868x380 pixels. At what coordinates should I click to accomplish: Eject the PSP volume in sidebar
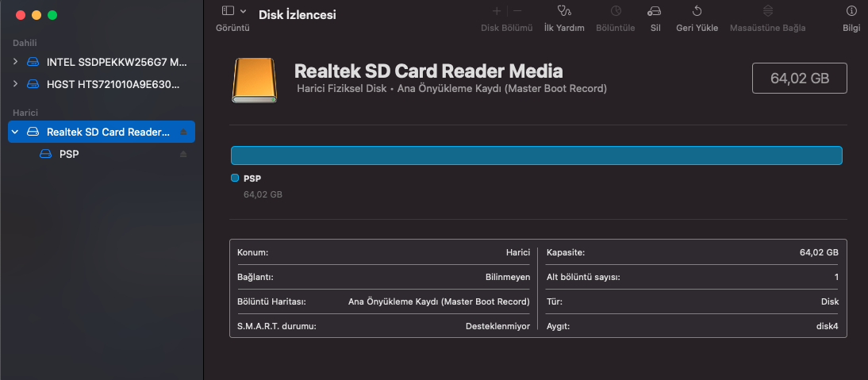click(x=184, y=154)
